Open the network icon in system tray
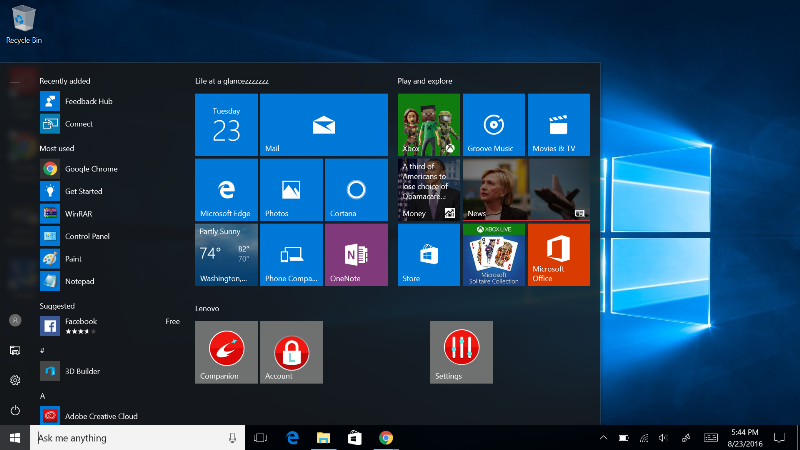This screenshot has height=450, width=800. pos(644,438)
